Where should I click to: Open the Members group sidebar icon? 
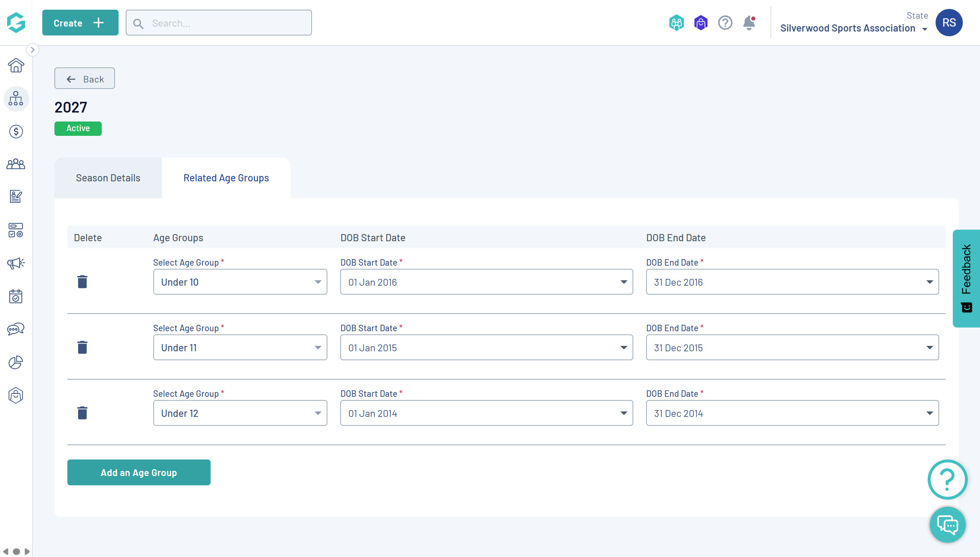click(x=16, y=164)
